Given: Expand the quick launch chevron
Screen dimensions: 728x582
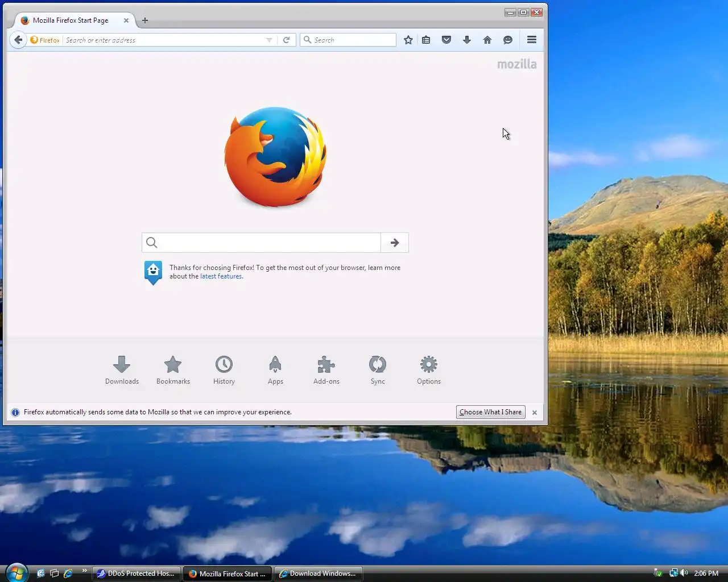Looking at the screenshot, I should pyautogui.click(x=85, y=571).
